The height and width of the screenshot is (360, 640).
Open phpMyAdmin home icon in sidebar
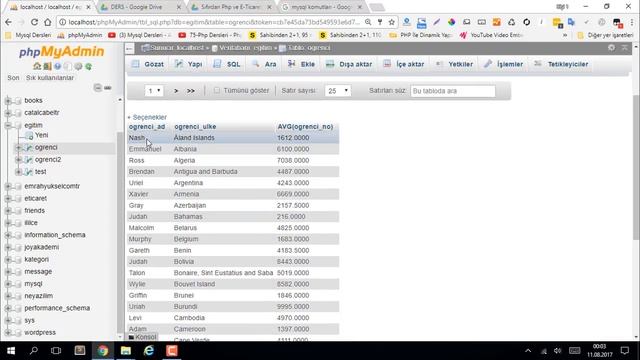coord(37,66)
